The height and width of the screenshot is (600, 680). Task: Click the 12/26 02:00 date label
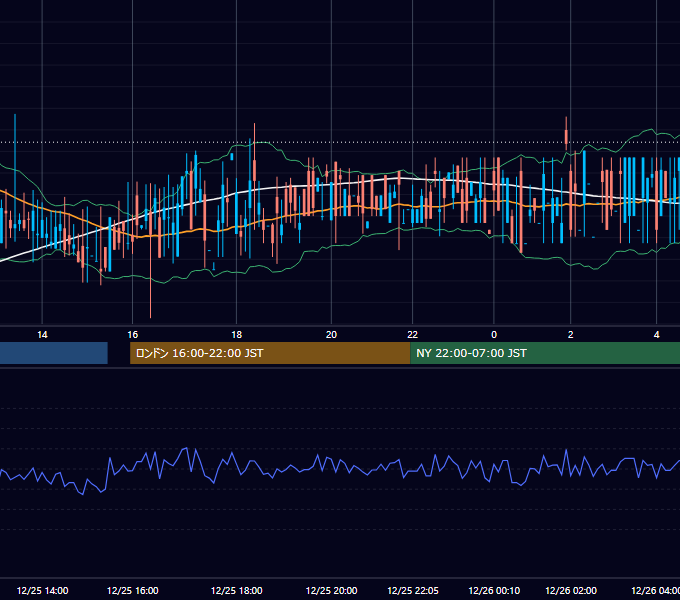(571, 590)
